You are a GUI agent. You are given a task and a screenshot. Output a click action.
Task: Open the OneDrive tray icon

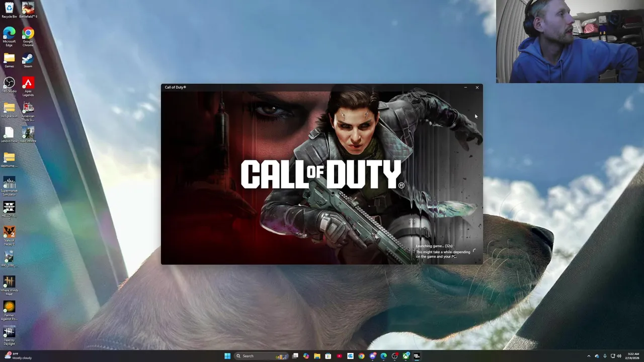coord(597,356)
